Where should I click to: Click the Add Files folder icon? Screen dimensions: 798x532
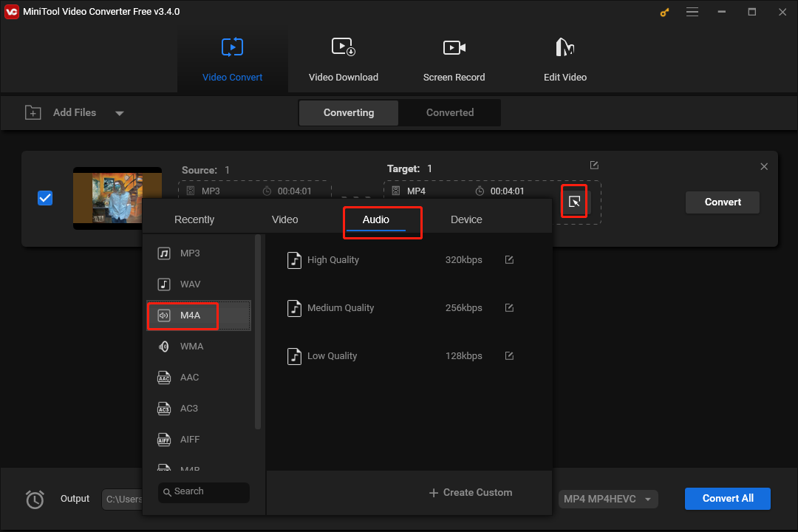tap(33, 112)
